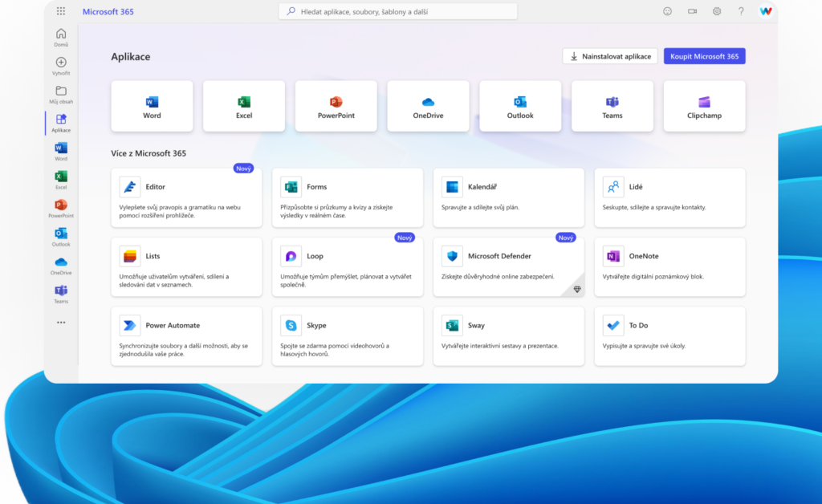Click the Forms card icon
Viewport: 822px width, 504px height.
291,186
